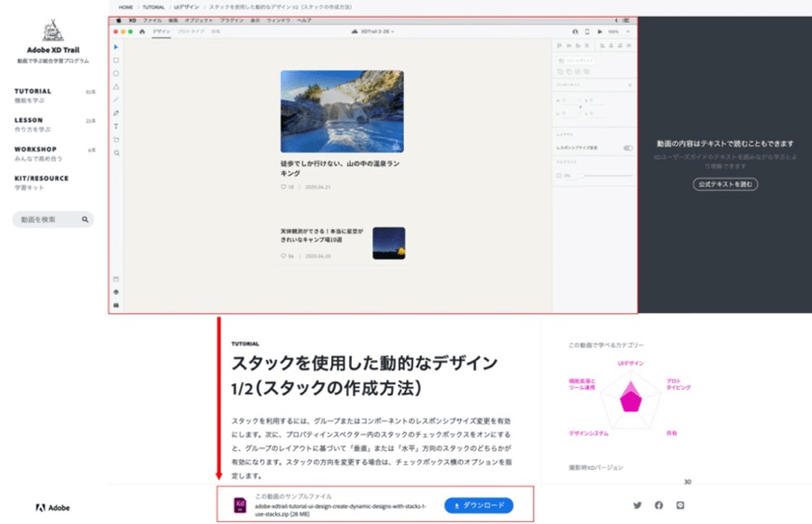Click TUTORIAL in the breadcrumb
Screen dimensions: 812x524
click(153, 7)
